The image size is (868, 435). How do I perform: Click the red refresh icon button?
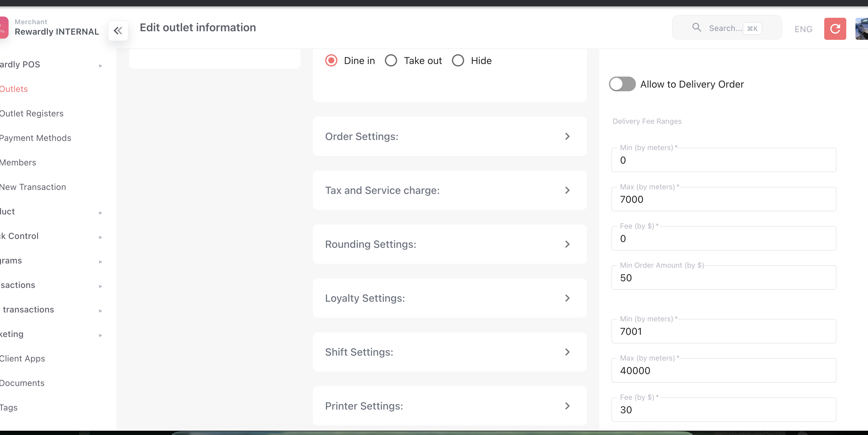tap(835, 29)
